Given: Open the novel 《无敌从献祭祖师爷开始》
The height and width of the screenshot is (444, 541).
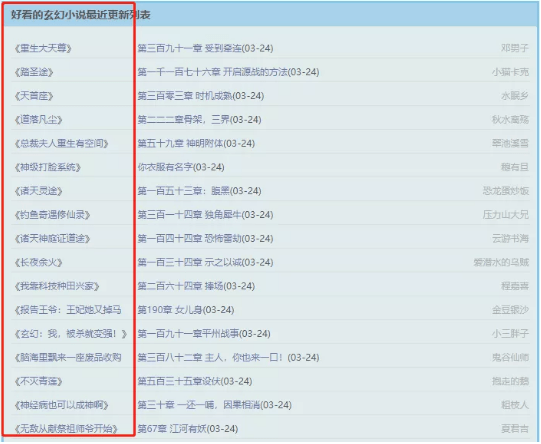Looking at the screenshot, I should pyautogui.click(x=66, y=429).
